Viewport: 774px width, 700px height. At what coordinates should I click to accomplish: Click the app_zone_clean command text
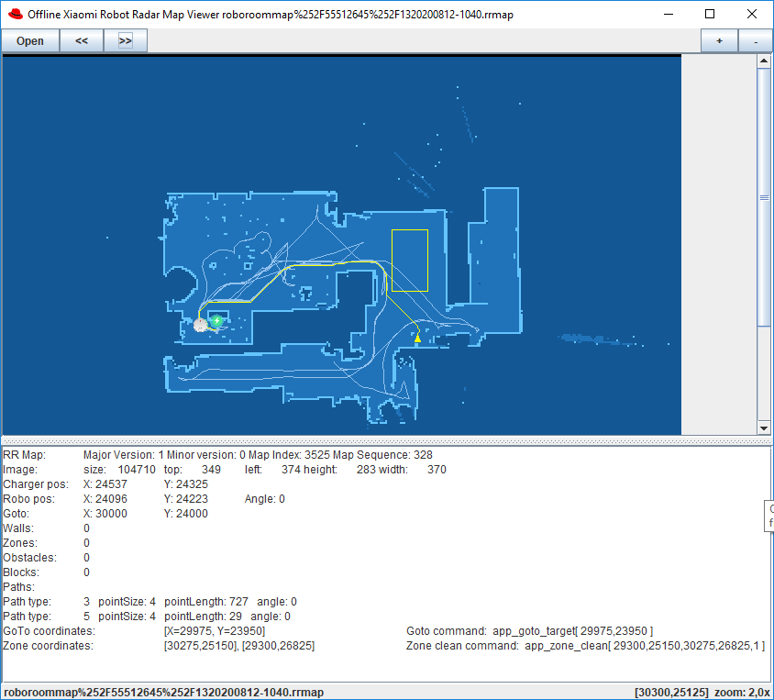[644, 646]
